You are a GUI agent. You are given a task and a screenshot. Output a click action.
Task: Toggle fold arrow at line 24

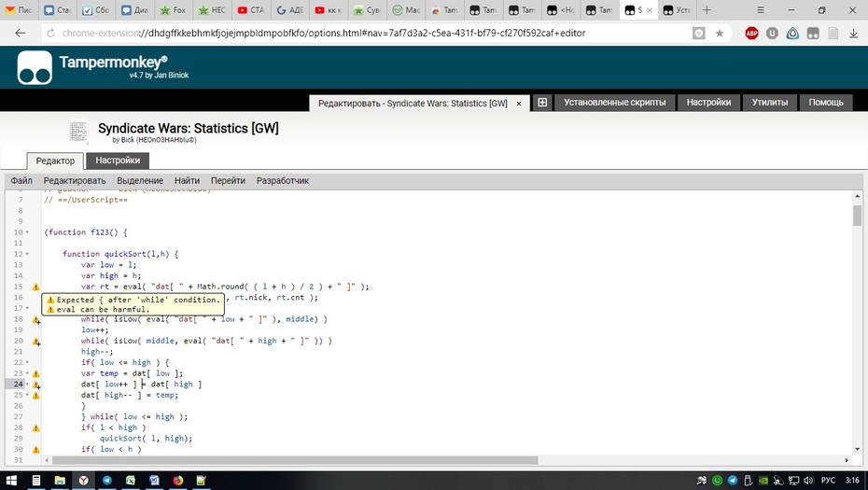coord(27,385)
